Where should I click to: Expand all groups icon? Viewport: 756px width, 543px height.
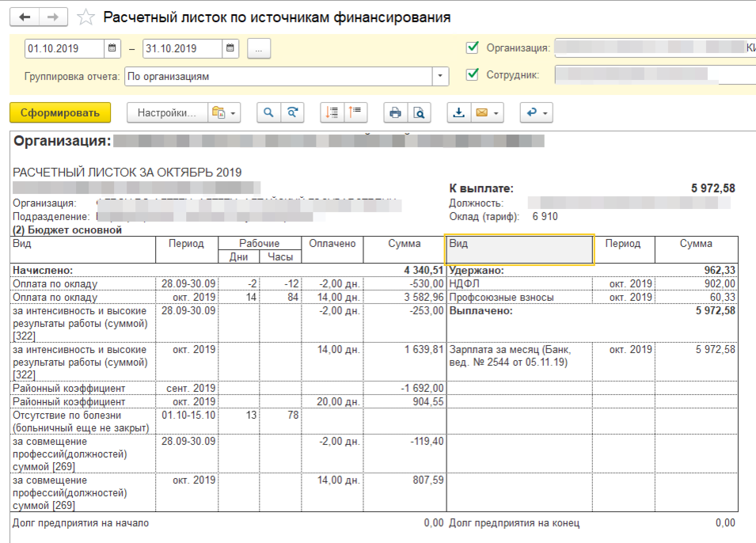(x=332, y=113)
